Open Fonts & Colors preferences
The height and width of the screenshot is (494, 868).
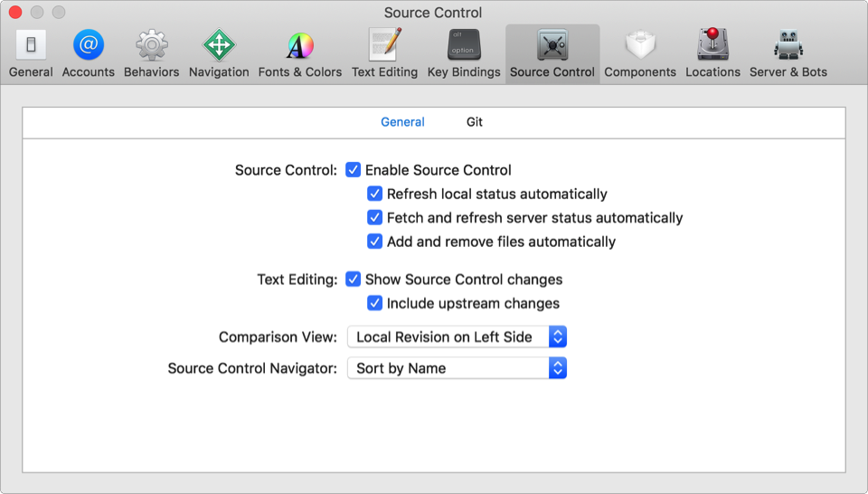pyautogui.click(x=300, y=45)
